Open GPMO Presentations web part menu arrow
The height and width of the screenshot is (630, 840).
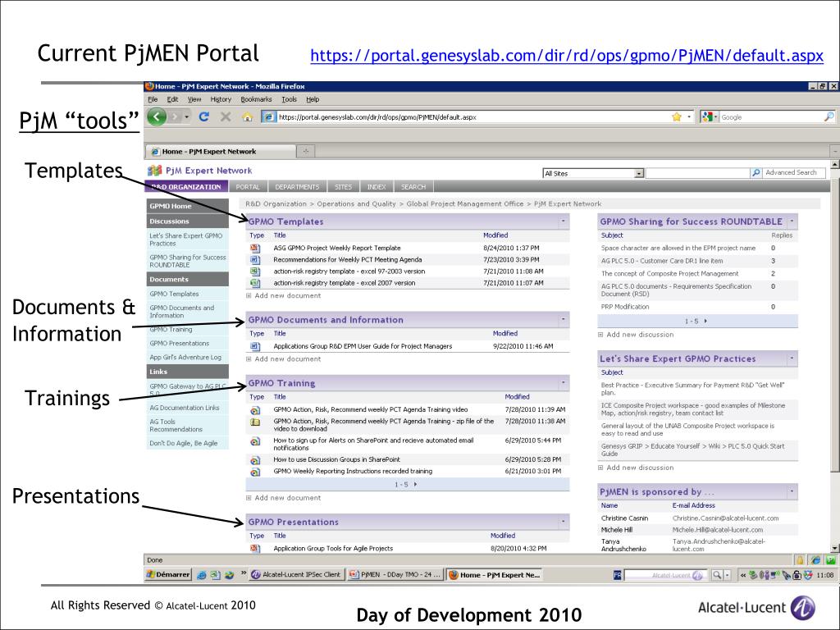pyautogui.click(x=563, y=521)
